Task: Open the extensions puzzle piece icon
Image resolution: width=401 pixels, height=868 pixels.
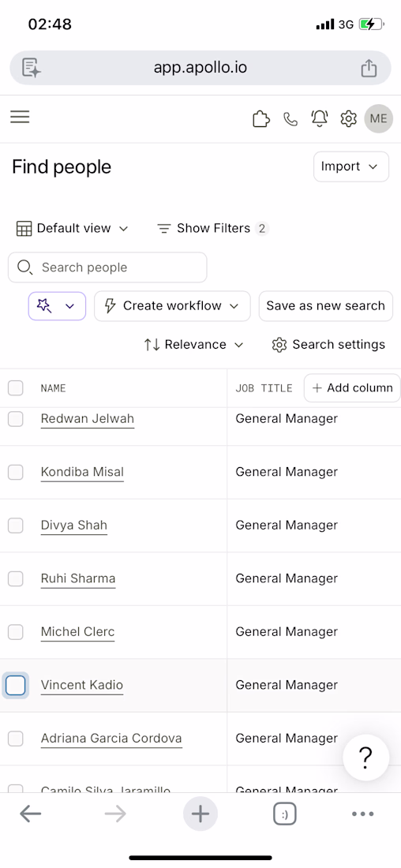Action: point(261,118)
